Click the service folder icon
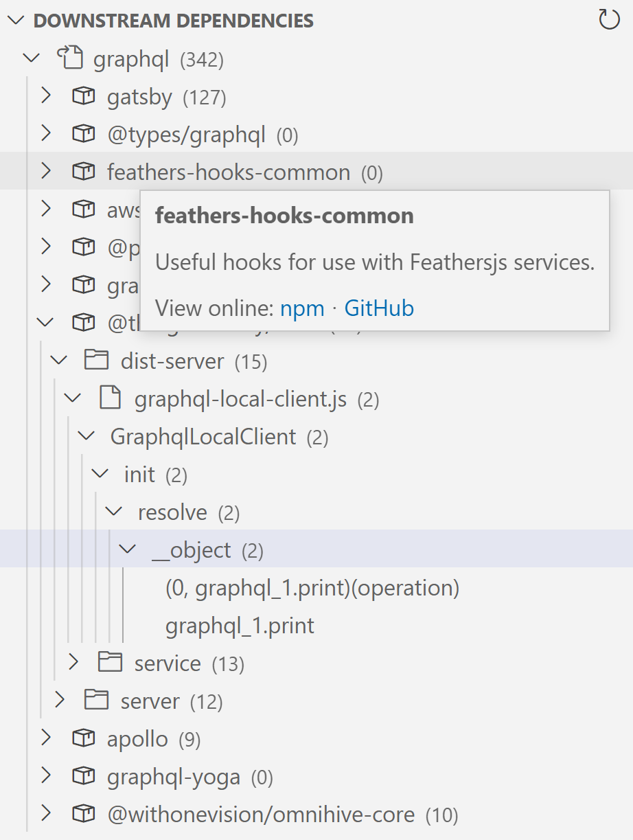 point(111,663)
